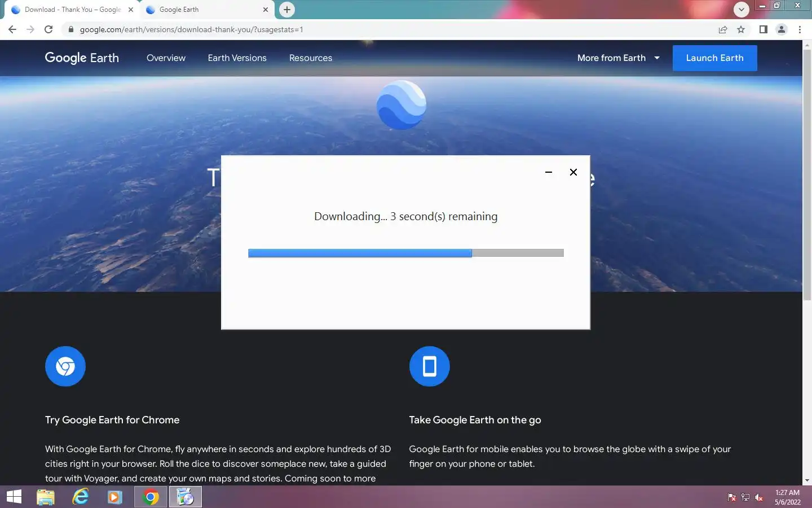Open the Chrome three-dot menu
The width and height of the screenshot is (812, 508).
(x=800, y=29)
